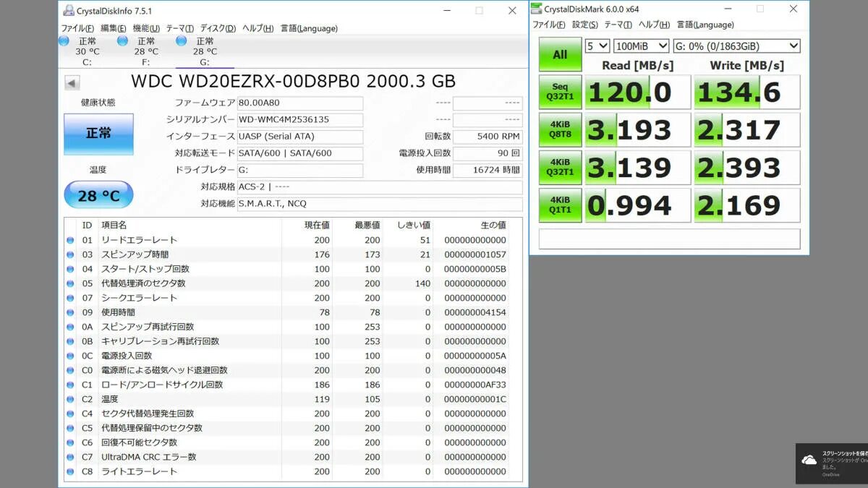Click status orb for ロード/アンロードサイクル回数 row

point(71,385)
